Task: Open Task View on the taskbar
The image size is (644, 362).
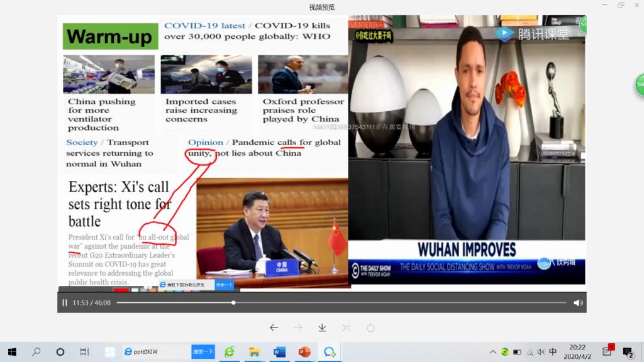Action: 84,352
